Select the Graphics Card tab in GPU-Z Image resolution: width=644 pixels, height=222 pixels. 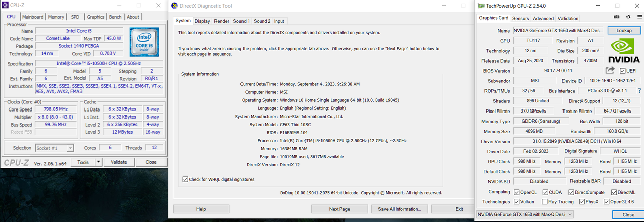(x=494, y=18)
